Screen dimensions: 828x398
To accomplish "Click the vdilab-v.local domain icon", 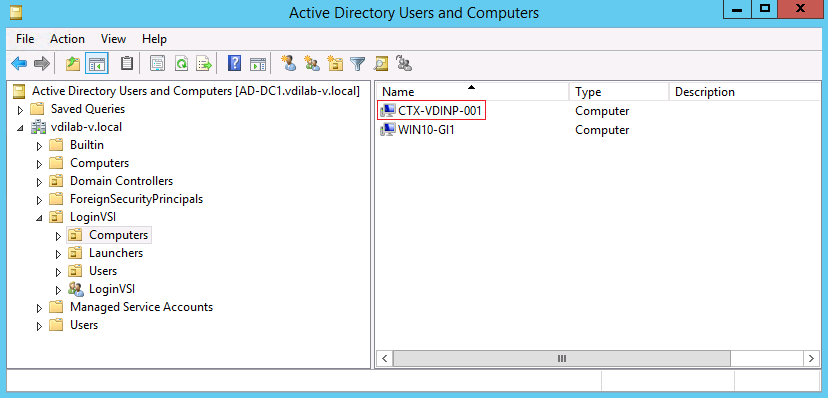I will 39,127.
